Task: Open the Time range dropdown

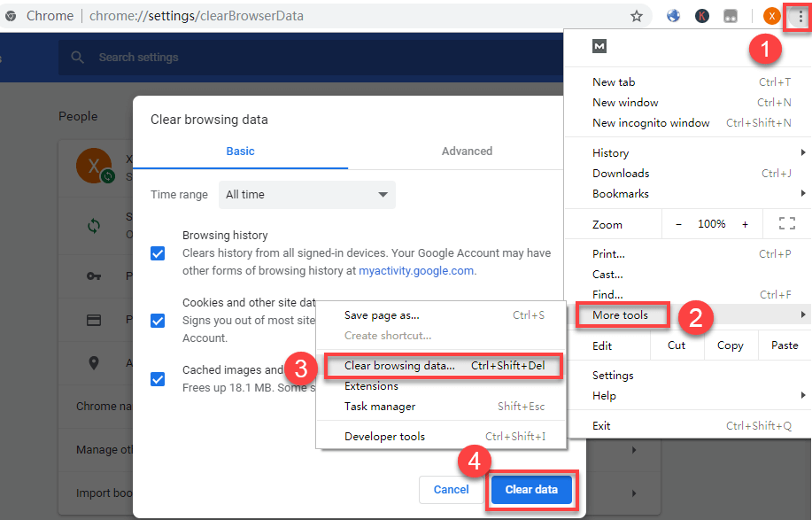Action: pyautogui.click(x=306, y=195)
